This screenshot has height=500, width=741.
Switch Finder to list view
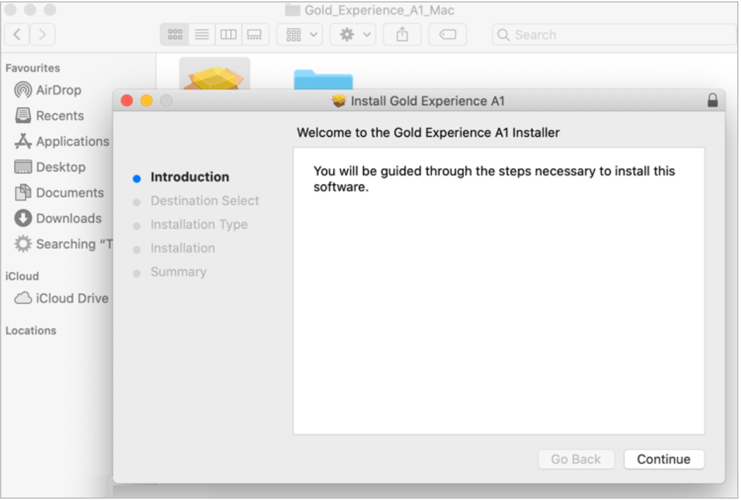pyautogui.click(x=202, y=34)
